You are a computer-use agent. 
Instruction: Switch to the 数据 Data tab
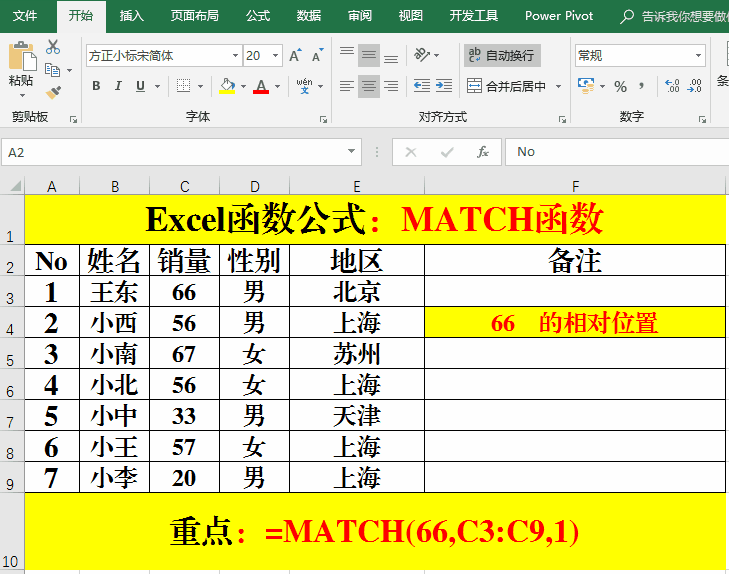tap(309, 16)
